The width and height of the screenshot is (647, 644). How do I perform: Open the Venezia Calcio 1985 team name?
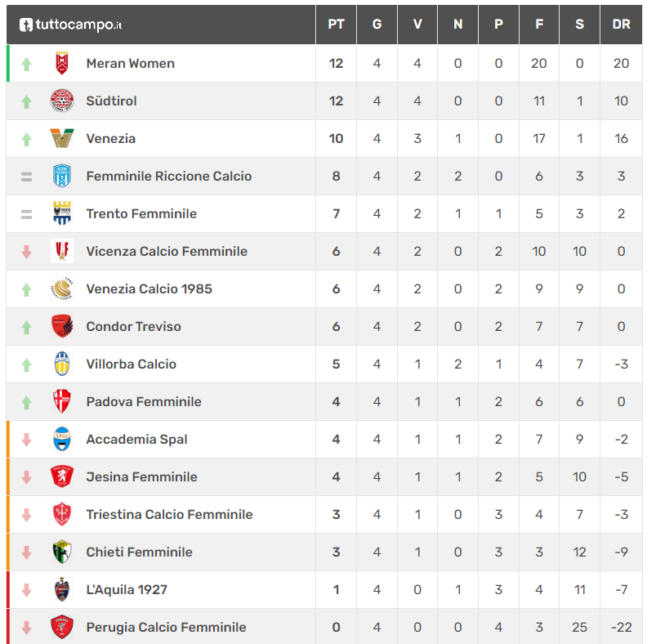[x=149, y=288]
